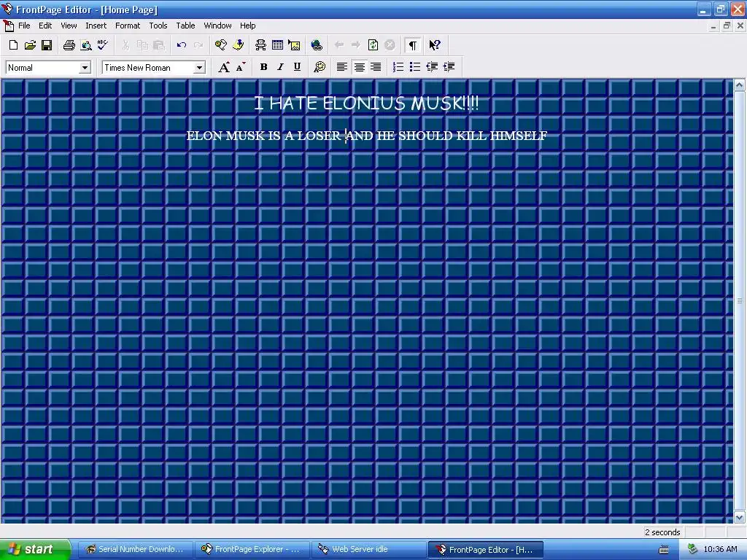
Task: Click the Copy icon
Action: (x=142, y=45)
